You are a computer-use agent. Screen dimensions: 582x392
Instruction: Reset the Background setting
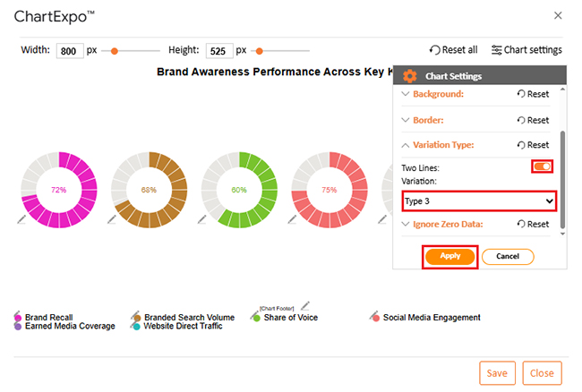533,94
